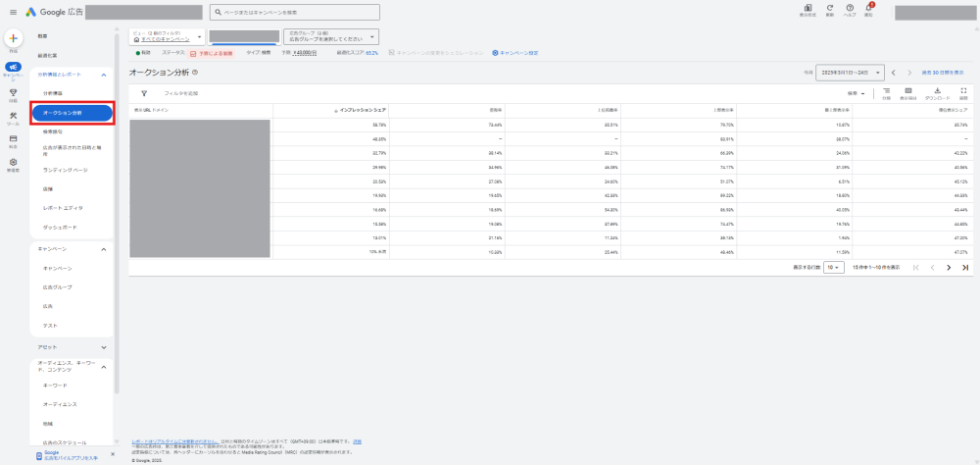
Task: Click the 優位表示シェア column header
Action: pos(955,110)
